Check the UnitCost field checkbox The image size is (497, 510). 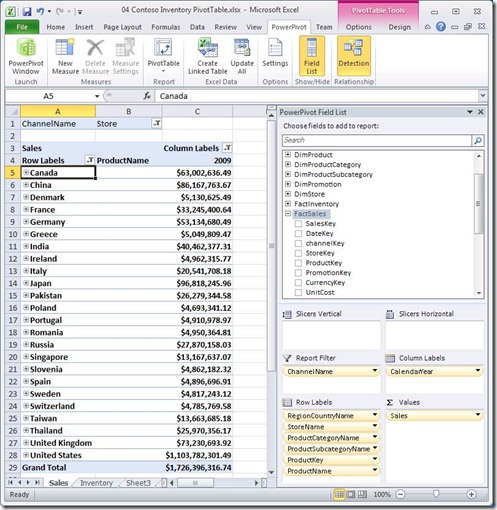coord(298,292)
